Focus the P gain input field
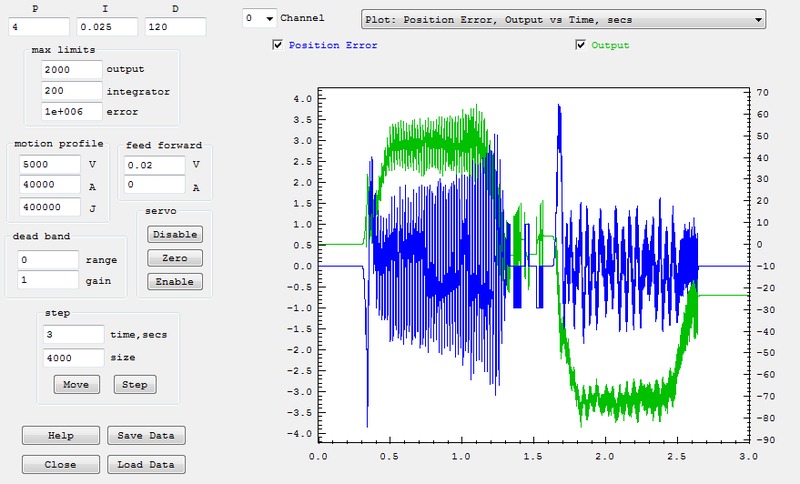800x484 pixels. point(40,25)
